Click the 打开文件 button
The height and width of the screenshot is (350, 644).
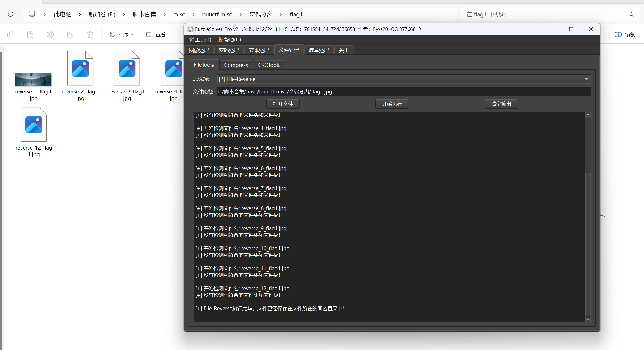tap(283, 104)
